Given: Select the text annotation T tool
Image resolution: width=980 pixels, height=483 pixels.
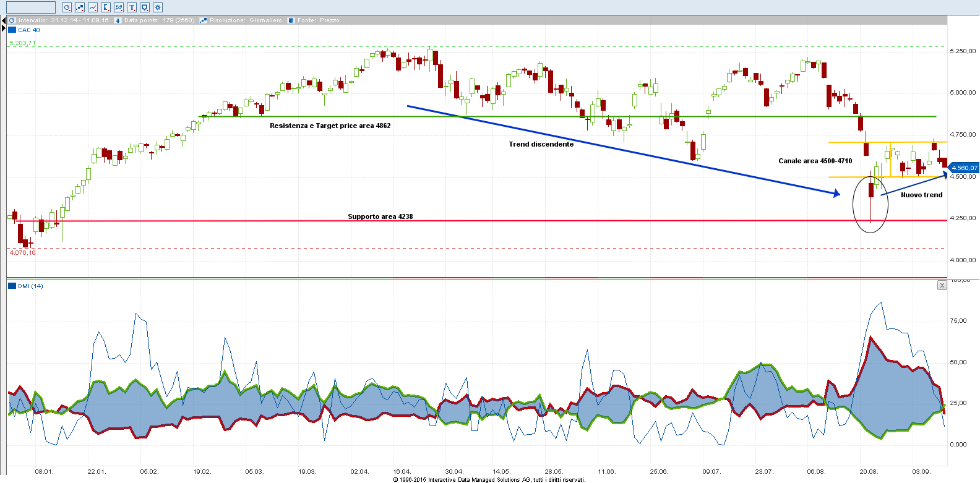Looking at the screenshot, I should point(132,7).
